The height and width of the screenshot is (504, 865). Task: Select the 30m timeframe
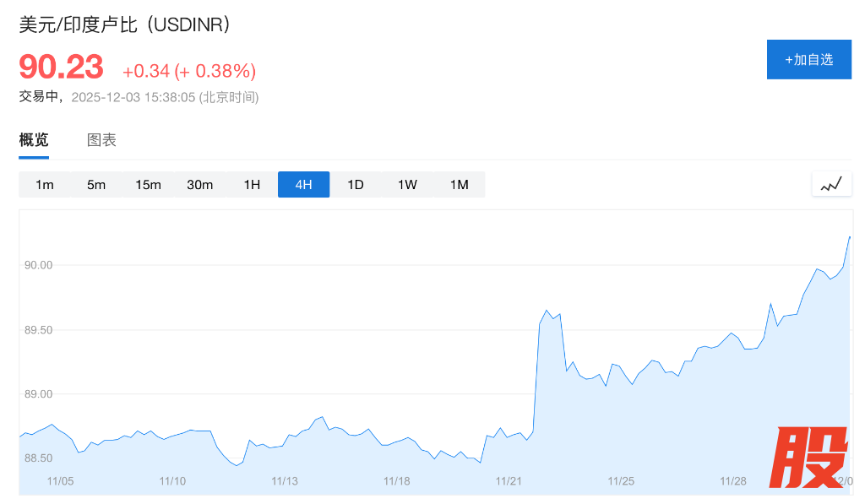[200, 185]
